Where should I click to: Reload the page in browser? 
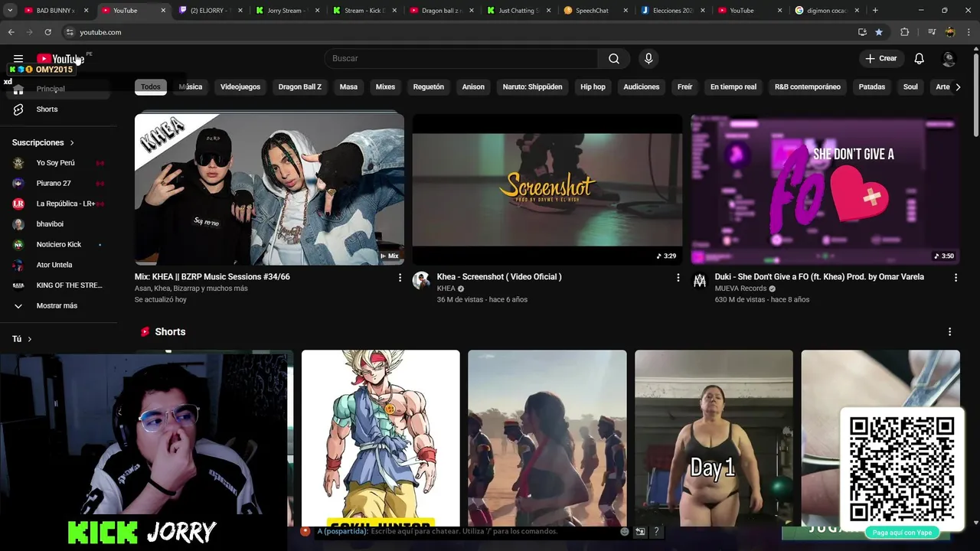pyautogui.click(x=47, y=32)
